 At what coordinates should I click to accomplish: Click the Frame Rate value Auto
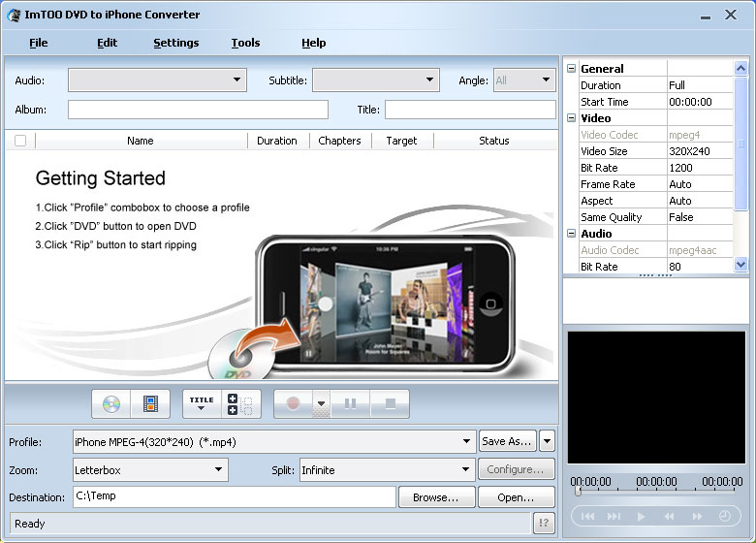(x=700, y=184)
